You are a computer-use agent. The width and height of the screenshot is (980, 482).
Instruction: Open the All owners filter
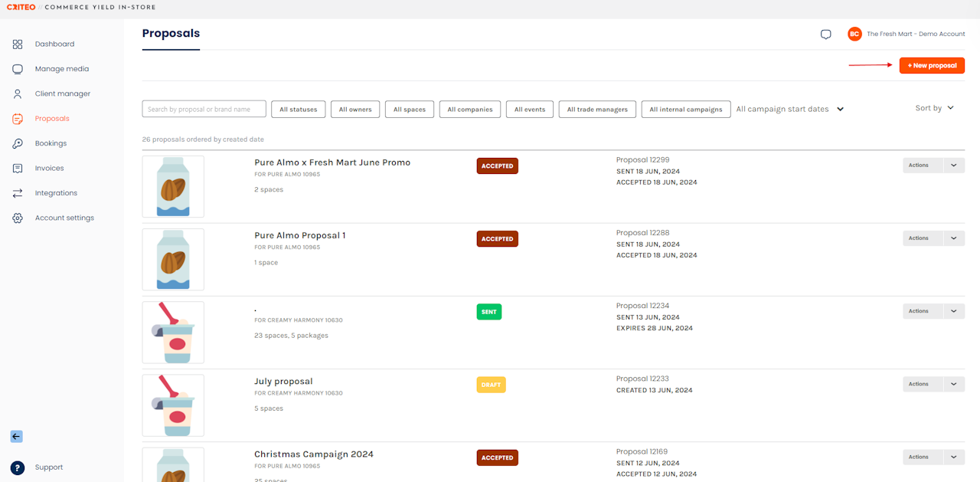coord(355,109)
